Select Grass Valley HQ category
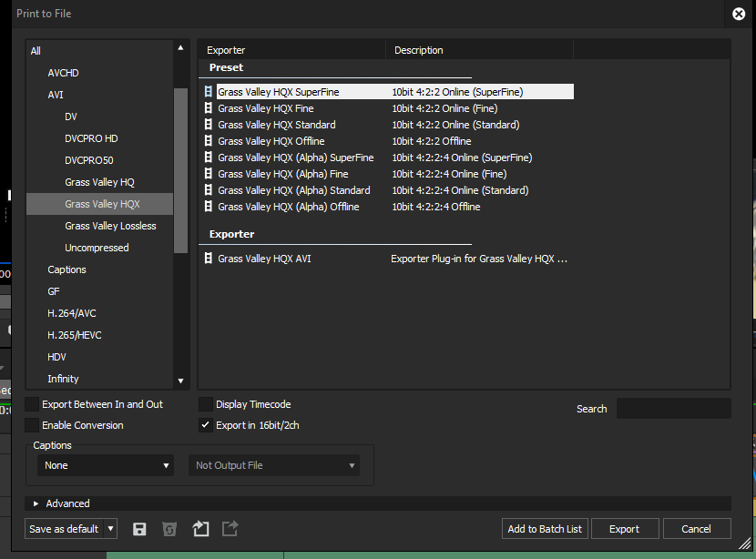This screenshot has height=559, width=756. click(100, 182)
